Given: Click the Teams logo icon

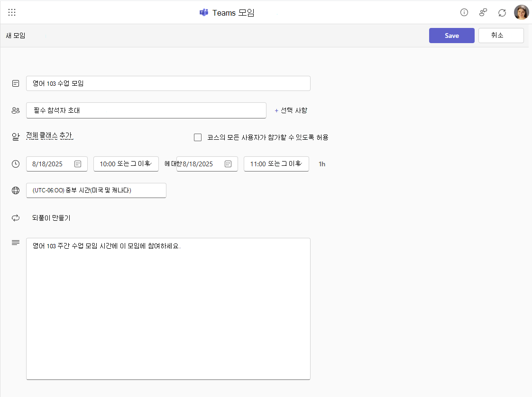Looking at the screenshot, I should (203, 12).
